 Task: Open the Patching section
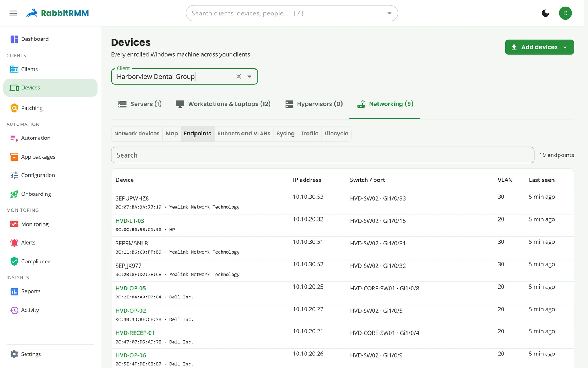[x=50, y=108]
